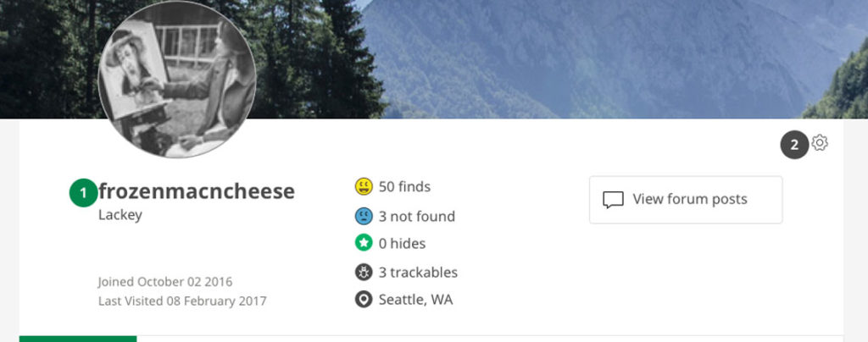Click the green number 1 badge
Viewport: 868px width, 342px height.
click(84, 193)
